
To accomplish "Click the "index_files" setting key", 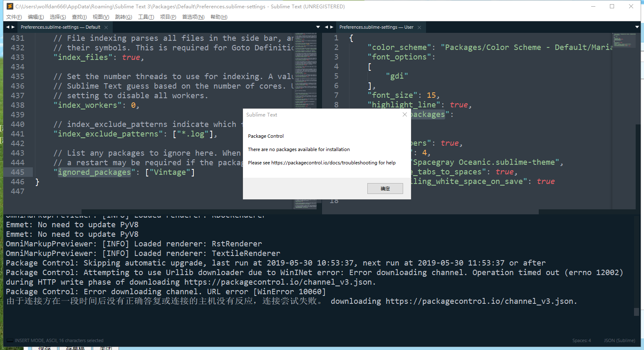I will [x=83, y=57].
